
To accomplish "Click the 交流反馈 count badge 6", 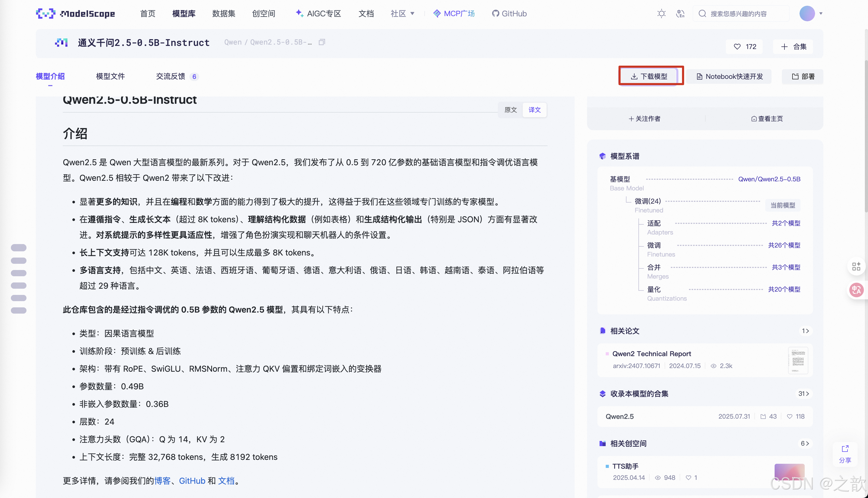I will pos(194,76).
